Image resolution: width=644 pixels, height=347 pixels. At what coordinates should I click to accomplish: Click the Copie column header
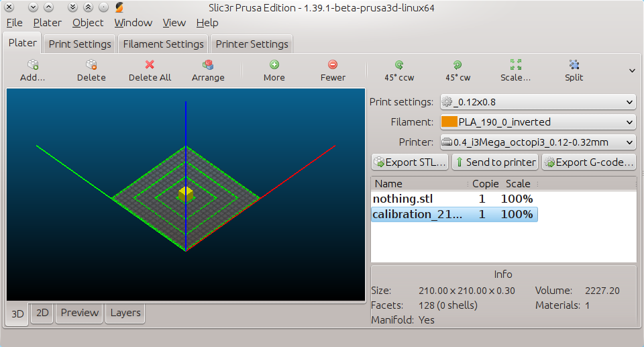point(485,184)
